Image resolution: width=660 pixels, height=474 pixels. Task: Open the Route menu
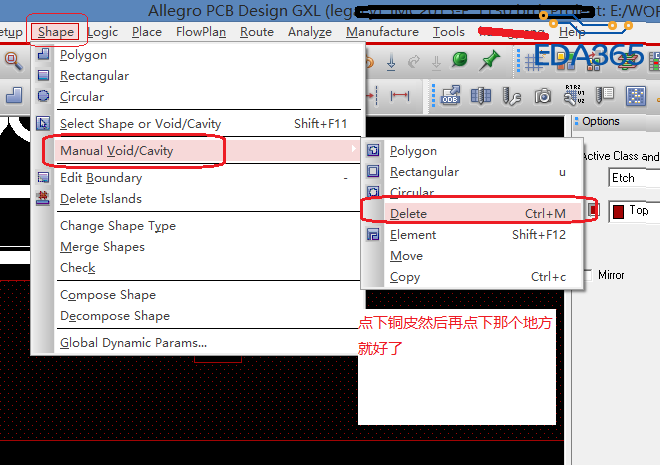coord(257,32)
